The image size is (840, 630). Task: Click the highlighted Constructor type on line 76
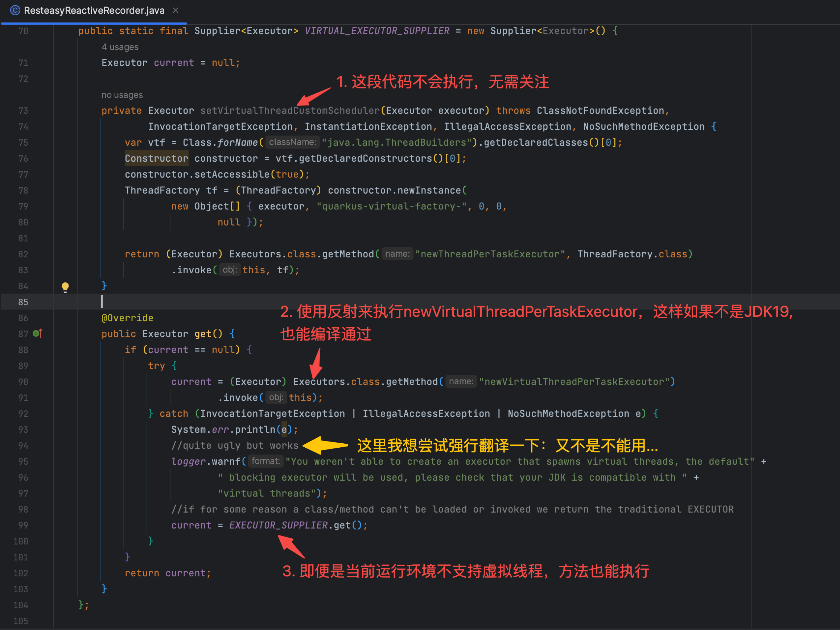click(x=156, y=158)
